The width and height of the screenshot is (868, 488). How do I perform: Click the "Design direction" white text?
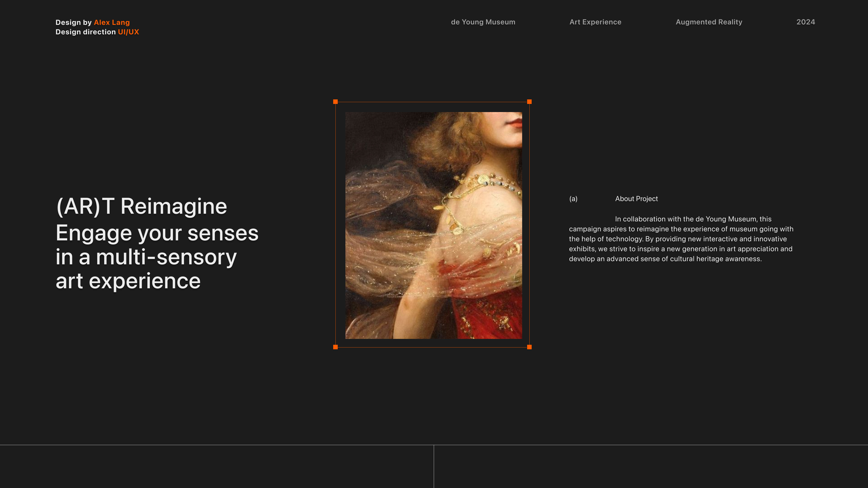86,32
